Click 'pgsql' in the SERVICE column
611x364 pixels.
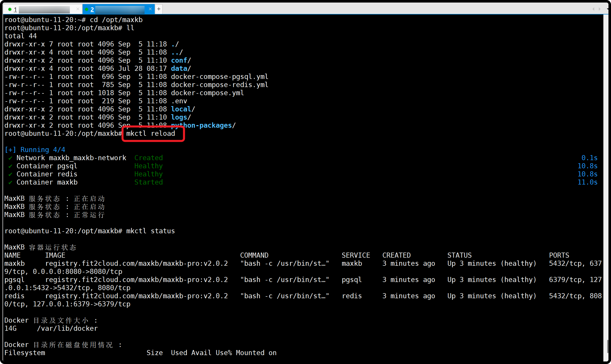coord(352,280)
